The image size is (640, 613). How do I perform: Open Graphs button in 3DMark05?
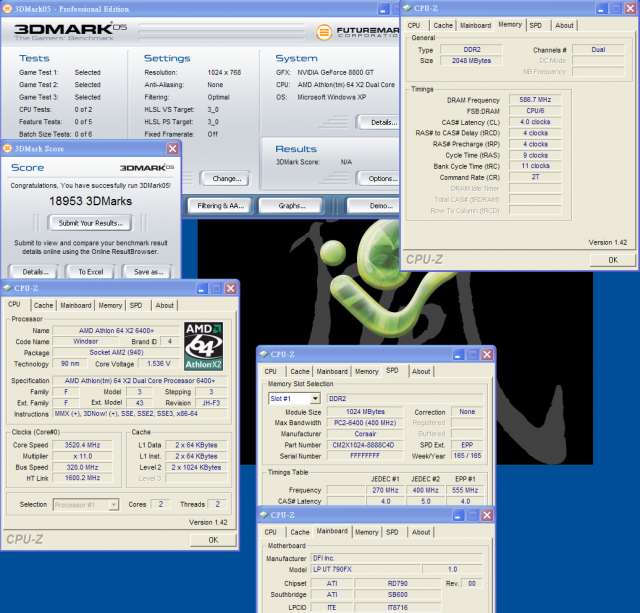(291, 206)
